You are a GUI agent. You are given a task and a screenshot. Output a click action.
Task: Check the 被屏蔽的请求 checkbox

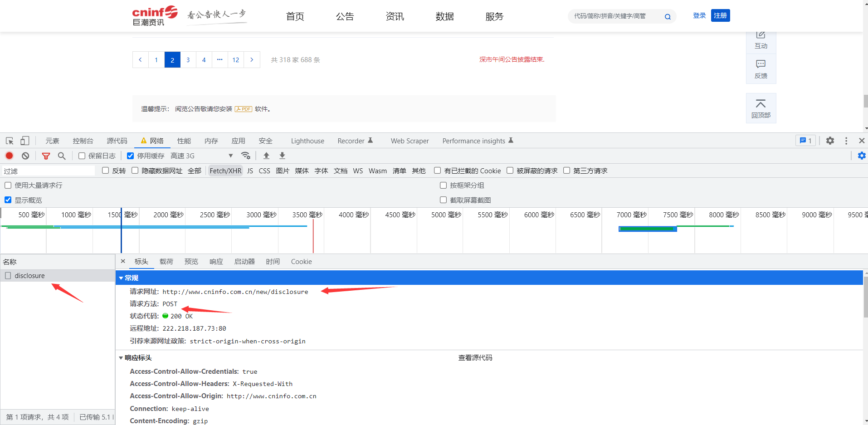[x=510, y=171]
